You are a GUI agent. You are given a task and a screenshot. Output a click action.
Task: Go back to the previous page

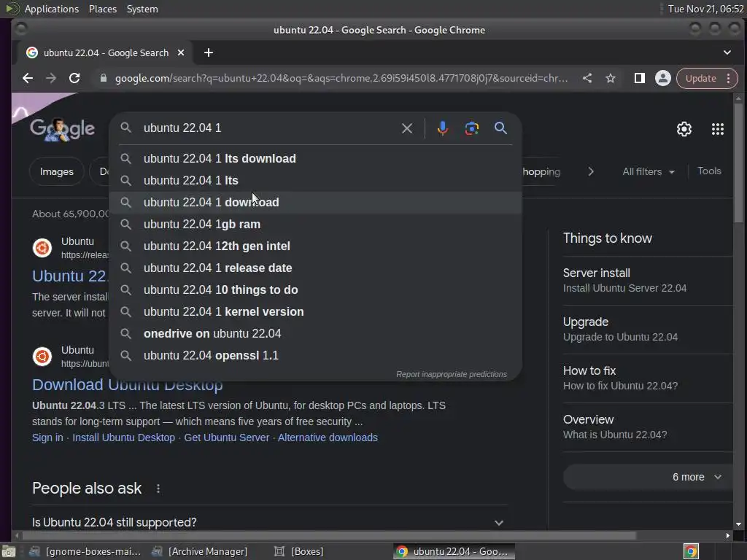pos(28,78)
